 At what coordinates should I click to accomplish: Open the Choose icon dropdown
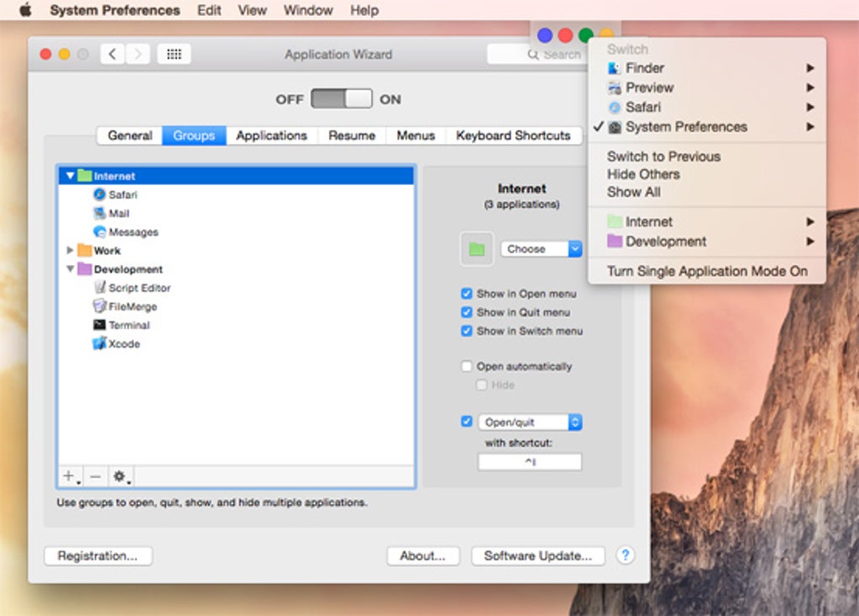[x=542, y=248]
